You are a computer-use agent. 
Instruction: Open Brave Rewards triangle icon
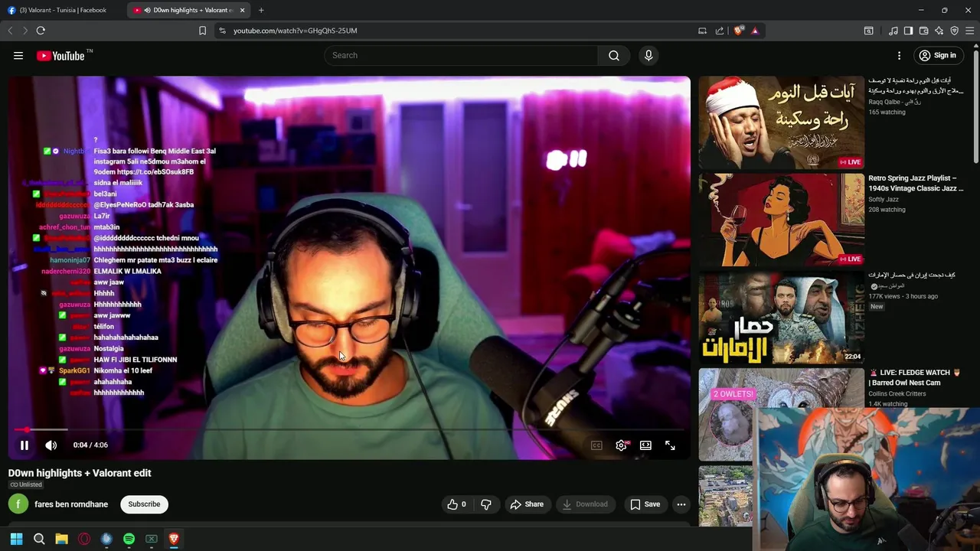point(755,31)
